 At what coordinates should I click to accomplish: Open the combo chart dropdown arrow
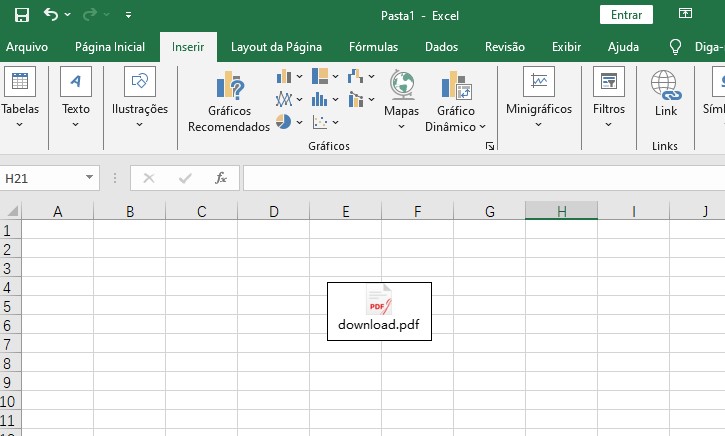click(x=372, y=99)
